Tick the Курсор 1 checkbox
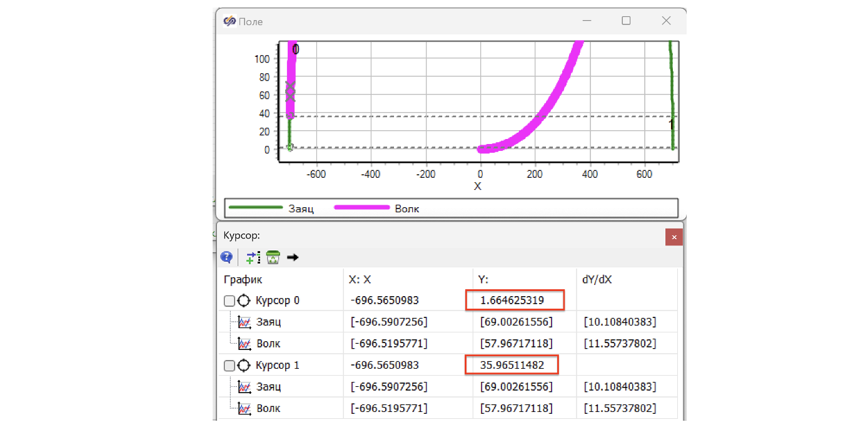 coord(230,366)
